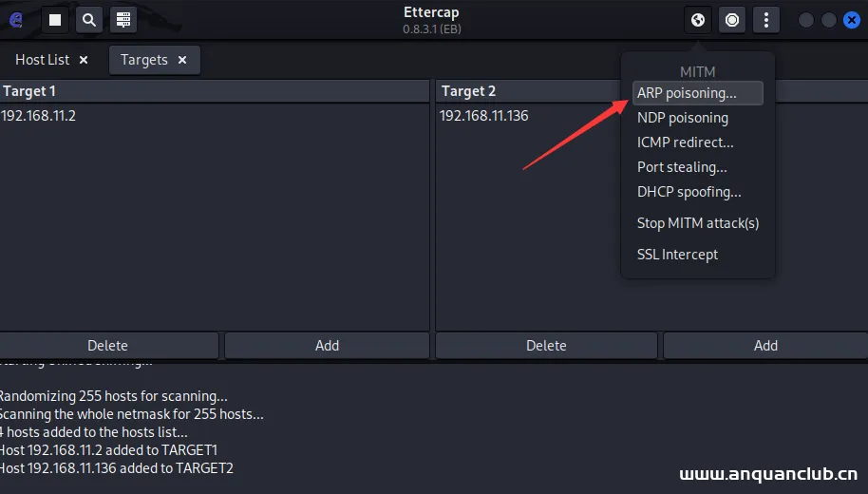Select ARP poisoning from MITM menu
Image resolution: width=868 pixels, height=494 pixels.
click(x=687, y=93)
